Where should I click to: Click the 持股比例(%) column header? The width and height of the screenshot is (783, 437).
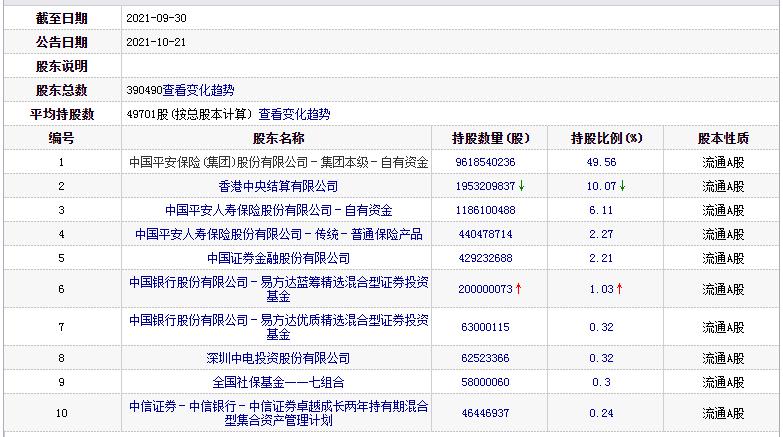click(606, 138)
